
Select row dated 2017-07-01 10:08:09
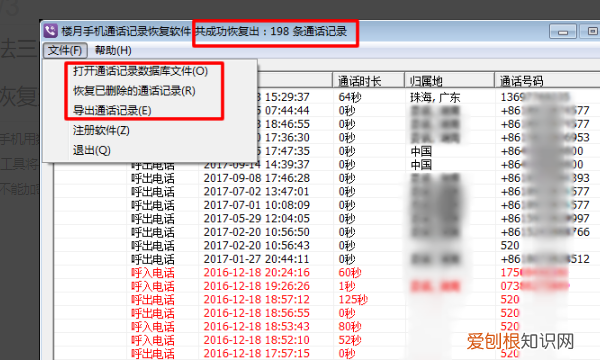click(x=327, y=205)
